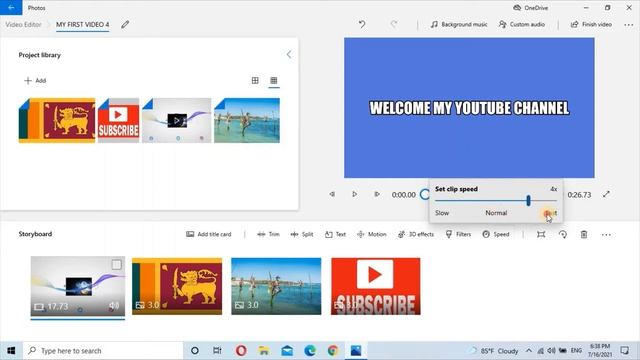This screenshot has height=360, width=640.
Task: Toggle the first storyboard clip's checkbox
Action: [116, 264]
